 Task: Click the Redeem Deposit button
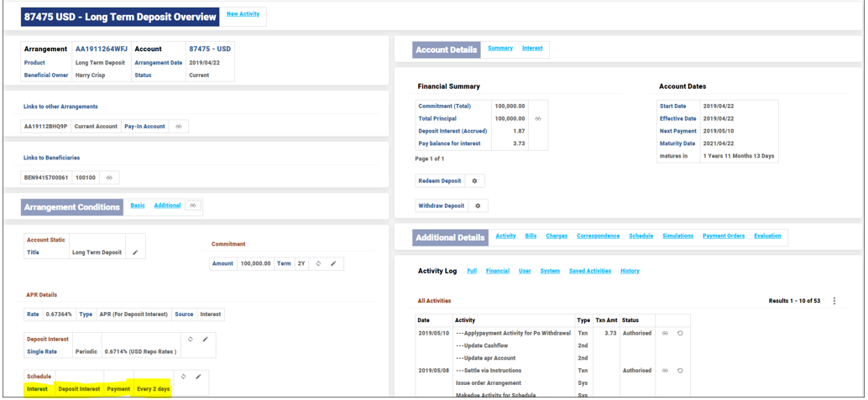point(439,181)
